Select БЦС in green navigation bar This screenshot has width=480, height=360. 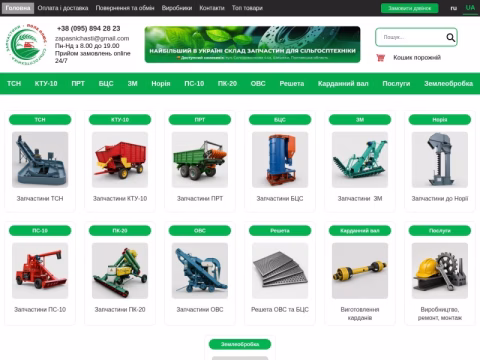[x=106, y=84]
